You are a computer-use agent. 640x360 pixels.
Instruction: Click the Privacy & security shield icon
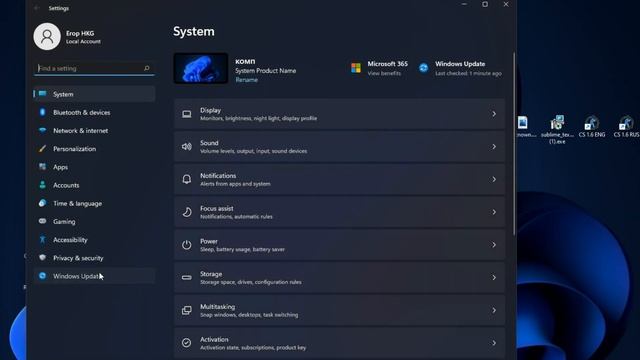click(42, 258)
